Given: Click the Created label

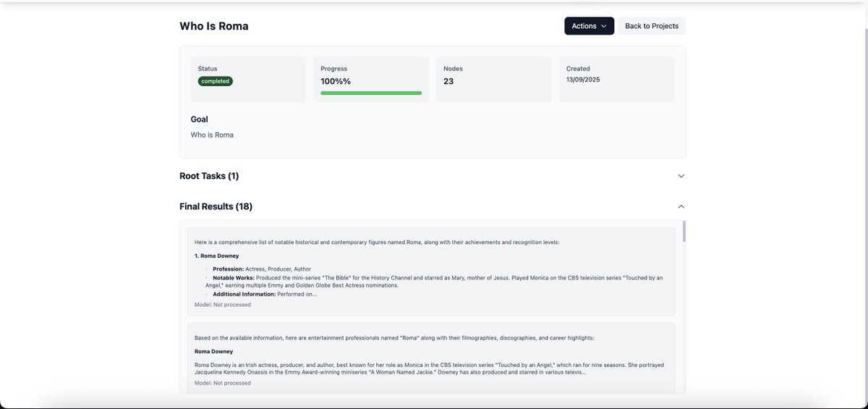Looking at the screenshot, I should pos(578,69).
